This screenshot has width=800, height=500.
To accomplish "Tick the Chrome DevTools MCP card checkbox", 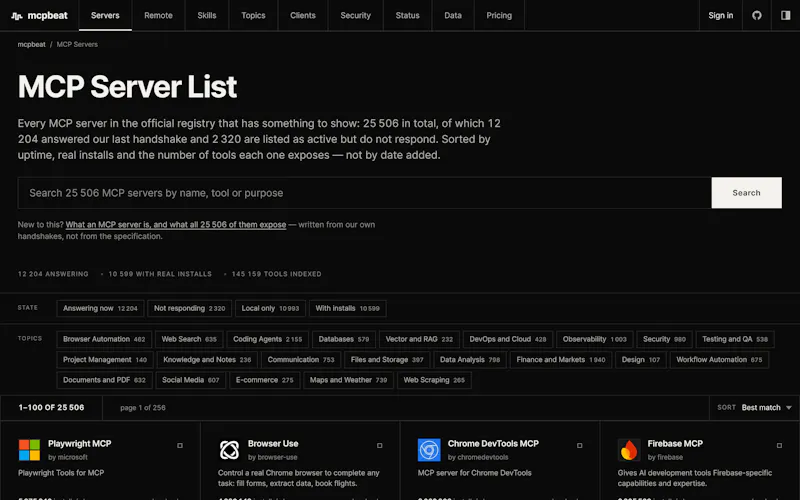I will pyautogui.click(x=580, y=445).
